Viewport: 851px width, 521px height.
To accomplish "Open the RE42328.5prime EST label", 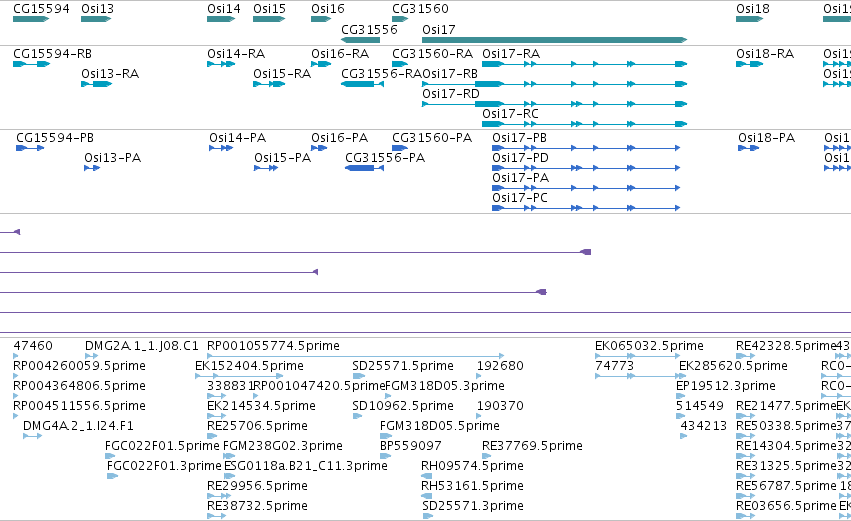I will point(786,346).
